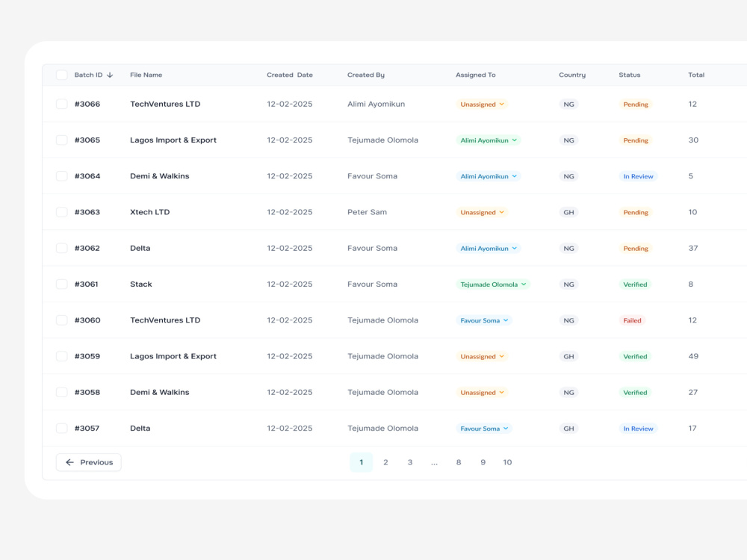Image resolution: width=747 pixels, height=560 pixels.
Task: Click Alimi Ayomikun creator in row #3066
Action: click(x=376, y=104)
